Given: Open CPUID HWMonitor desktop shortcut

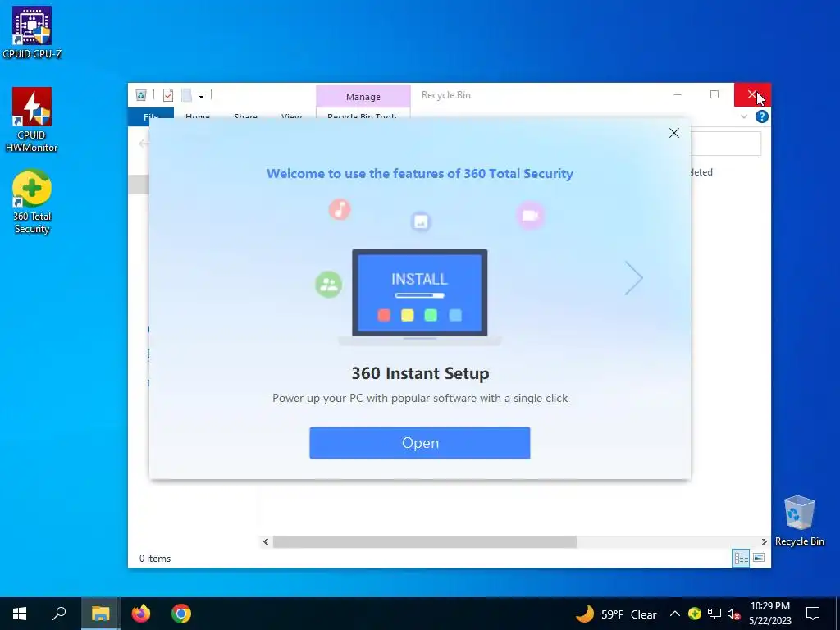Looking at the screenshot, I should tap(32, 120).
